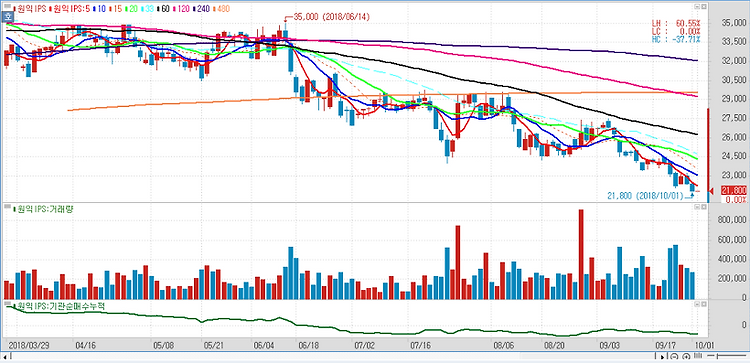Zoom in the chart with the plus magnifier
This screenshot has width=750, height=363.
[x=686, y=356]
